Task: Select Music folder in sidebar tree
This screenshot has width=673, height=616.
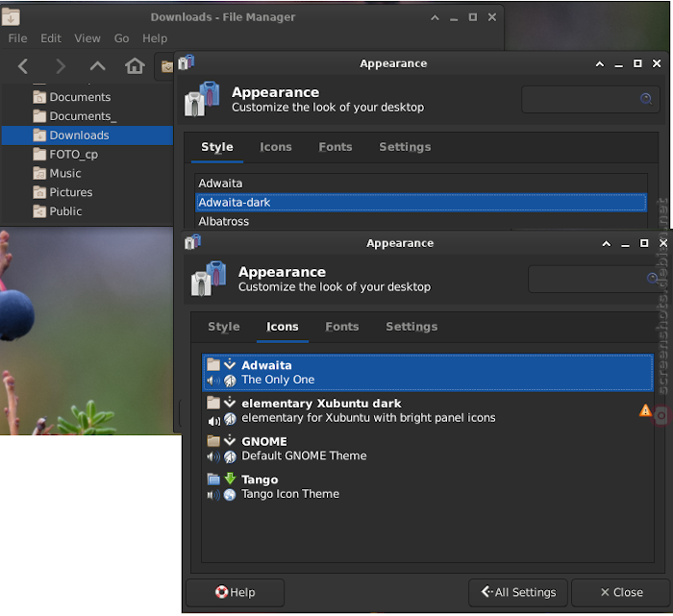Action: [87, 173]
